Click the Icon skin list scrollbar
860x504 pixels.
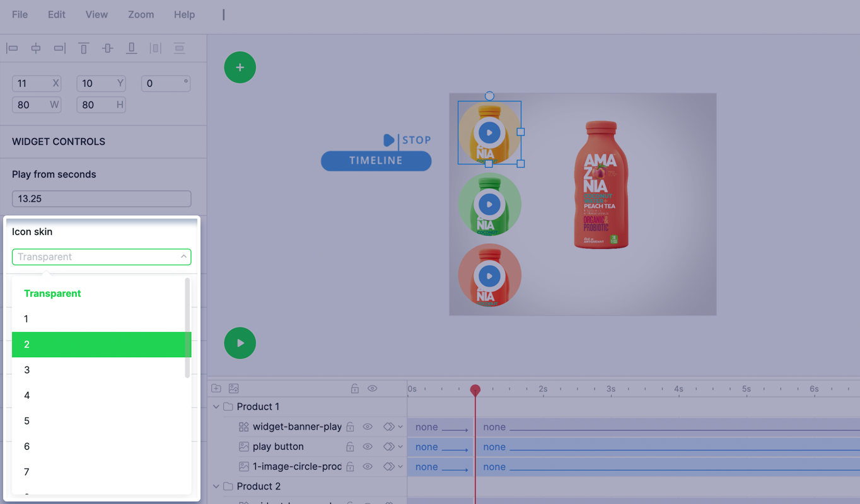click(x=187, y=328)
